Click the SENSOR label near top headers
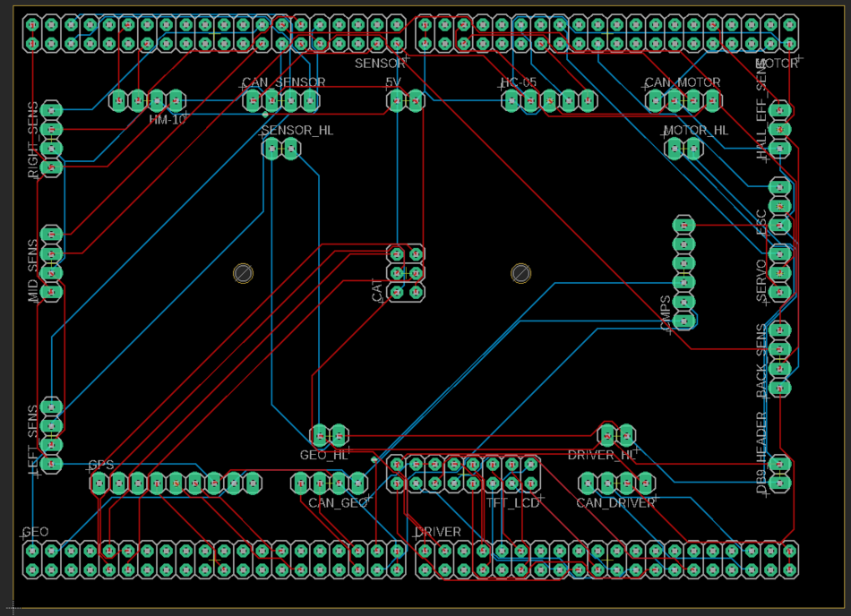Image resolution: width=851 pixels, height=616 pixels. click(380, 64)
